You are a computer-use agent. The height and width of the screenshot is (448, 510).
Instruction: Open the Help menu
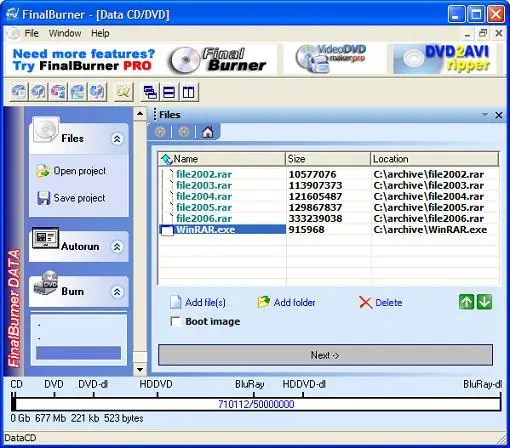coord(100,33)
